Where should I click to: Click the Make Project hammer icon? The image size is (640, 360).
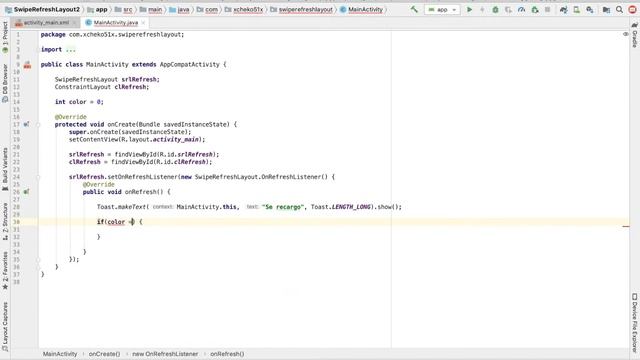coord(414,9)
